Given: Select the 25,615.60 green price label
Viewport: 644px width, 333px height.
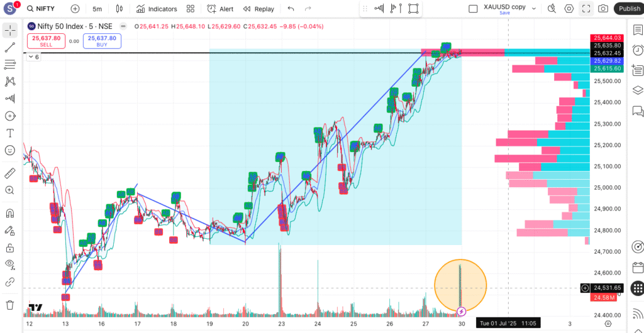Looking at the screenshot, I should (x=607, y=68).
